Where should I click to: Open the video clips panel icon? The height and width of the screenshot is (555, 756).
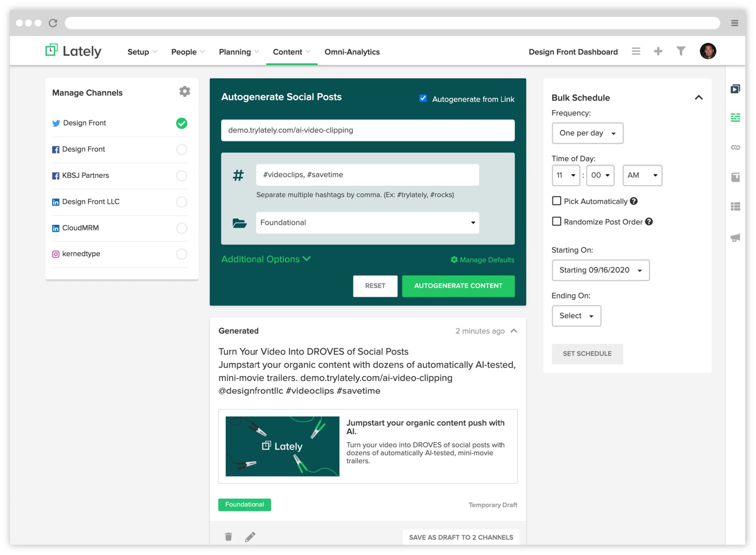point(735,89)
